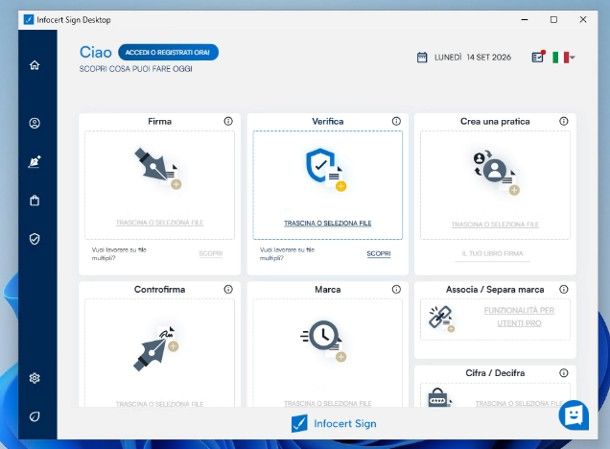Click the 'Associa / Separa marca' title
The height and width of the screenshot is (449, 610).
495,289
